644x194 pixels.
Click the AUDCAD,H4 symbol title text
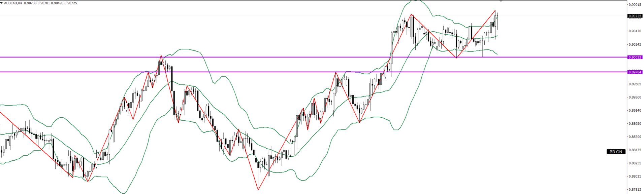click(13, 3)
